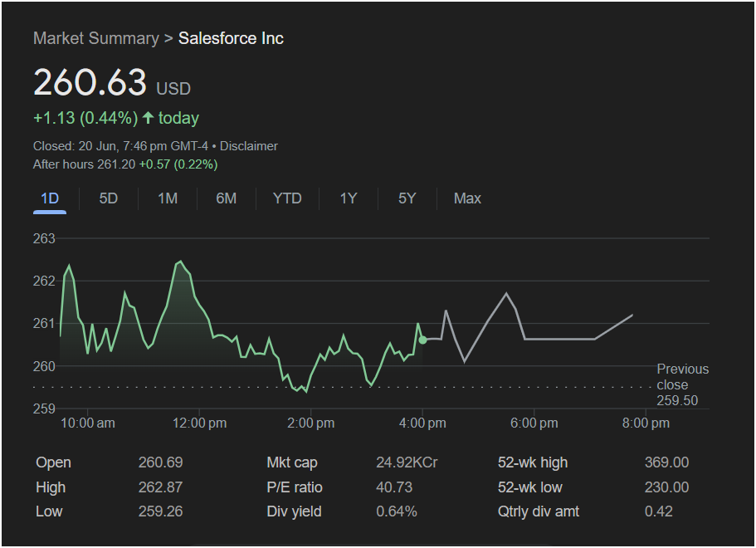Click the Mkt cap value 24.92KCr
The height and width of the screenshot is (548, 756).
(x=407, y=462)
